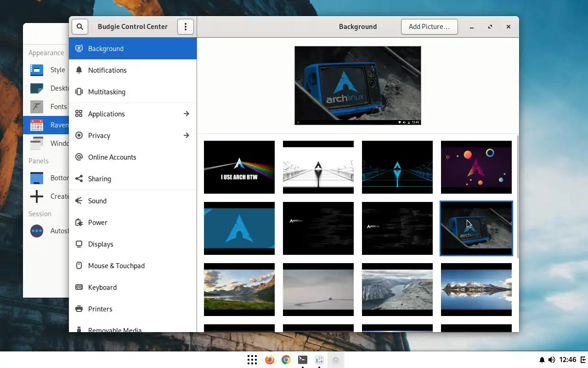Expand the Privacy submenu arrow
The image size is (588, 368).
click(x=186, y=135)
